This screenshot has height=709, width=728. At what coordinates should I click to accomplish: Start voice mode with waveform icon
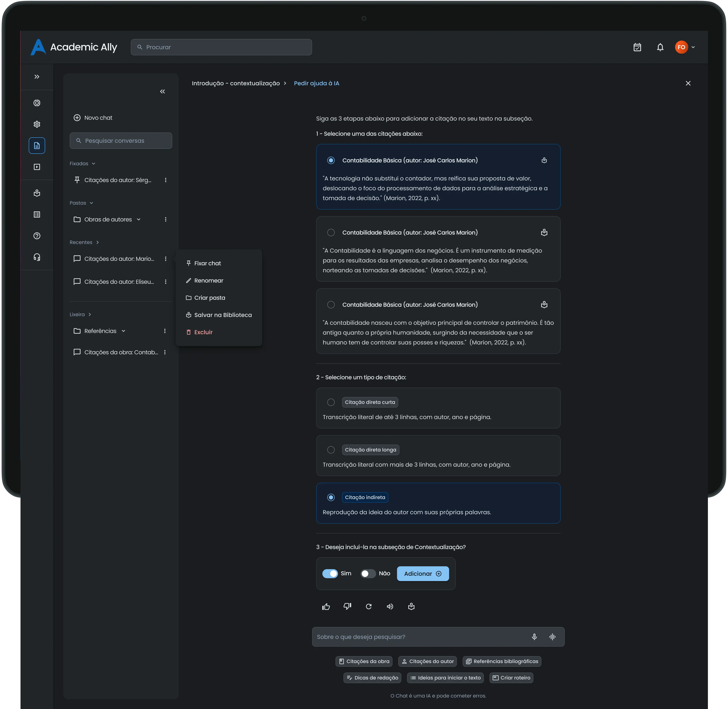pyautogui.click(x=552, y=637)
